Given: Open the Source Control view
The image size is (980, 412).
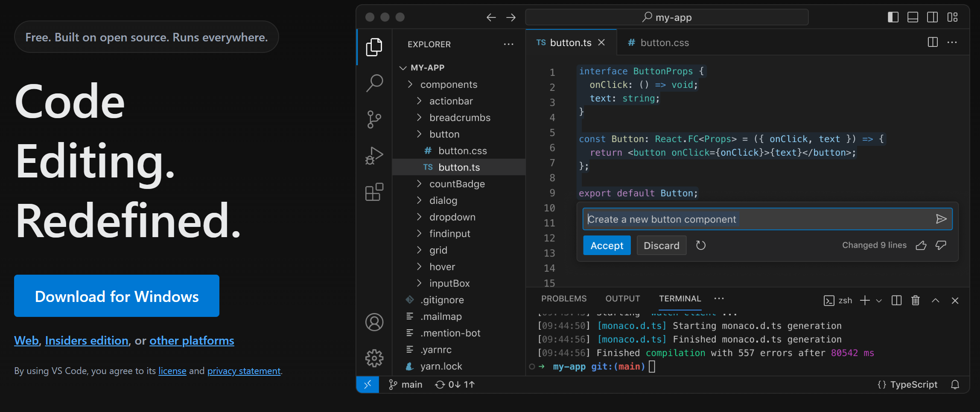Looking at the screenshot, I should click(x=374, y=119).
